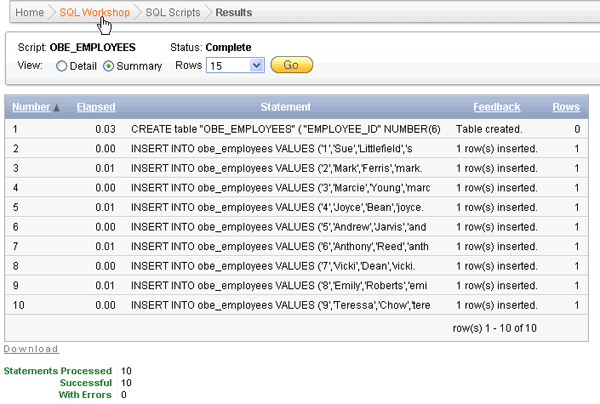Sort table by Number column header
Viewport: 600px width, 404px height.
point(31,107)
